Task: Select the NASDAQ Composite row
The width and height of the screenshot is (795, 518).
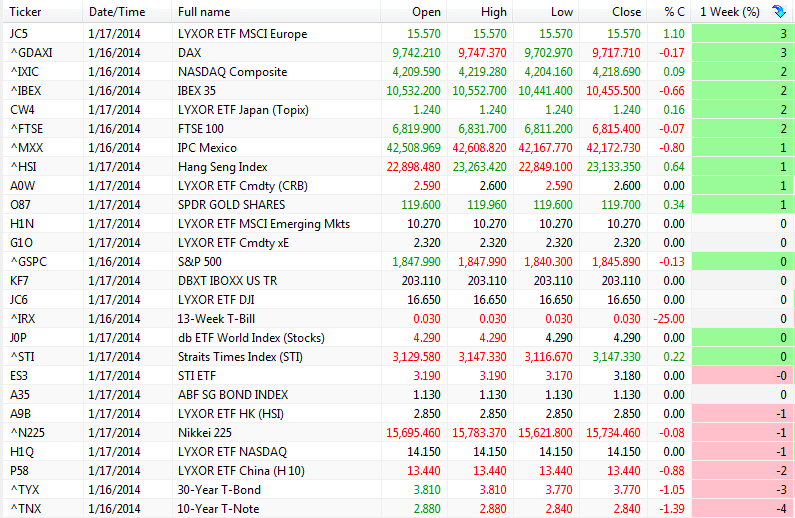Action: point(232,72)
